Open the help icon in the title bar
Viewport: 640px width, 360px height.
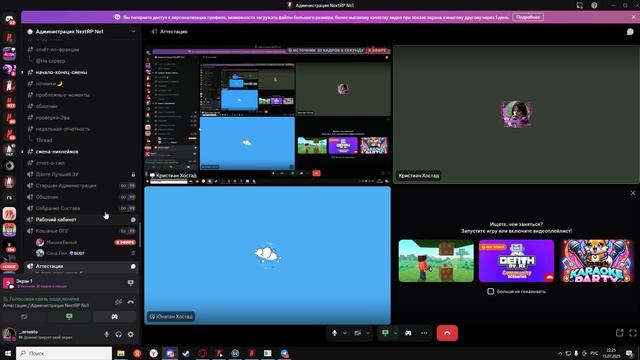594,5
